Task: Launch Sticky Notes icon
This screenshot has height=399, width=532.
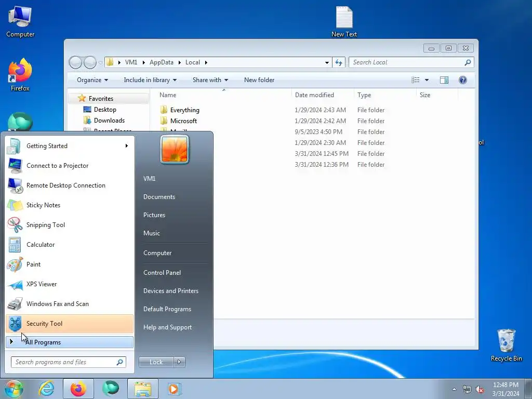Action: click(15, 205)
